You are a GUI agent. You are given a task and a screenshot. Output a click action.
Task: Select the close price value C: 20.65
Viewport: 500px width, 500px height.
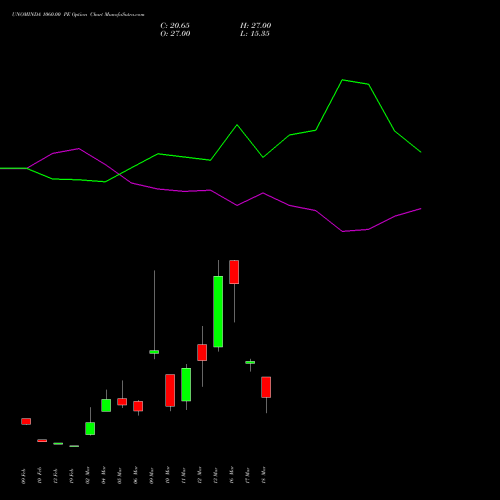175,26
